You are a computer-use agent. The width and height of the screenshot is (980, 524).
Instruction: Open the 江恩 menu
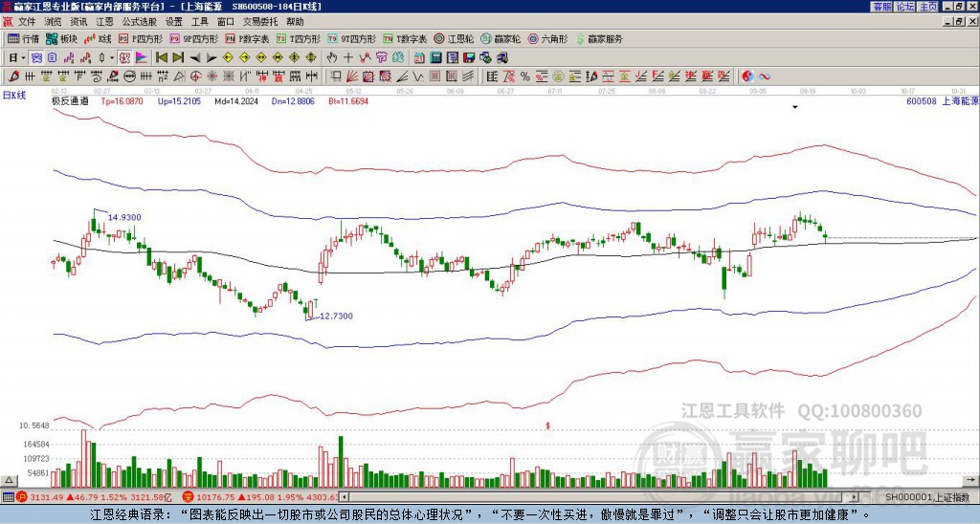coord(104,22)
